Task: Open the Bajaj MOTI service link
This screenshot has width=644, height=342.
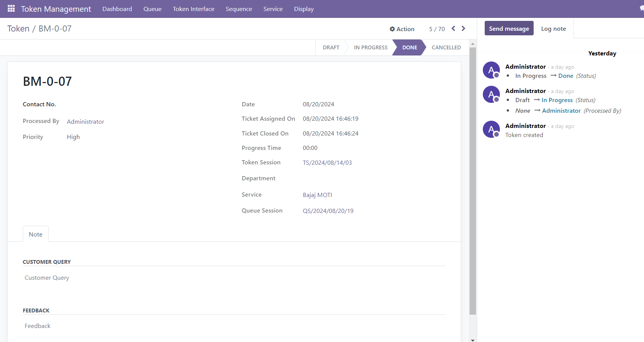Action: point(317,195)
